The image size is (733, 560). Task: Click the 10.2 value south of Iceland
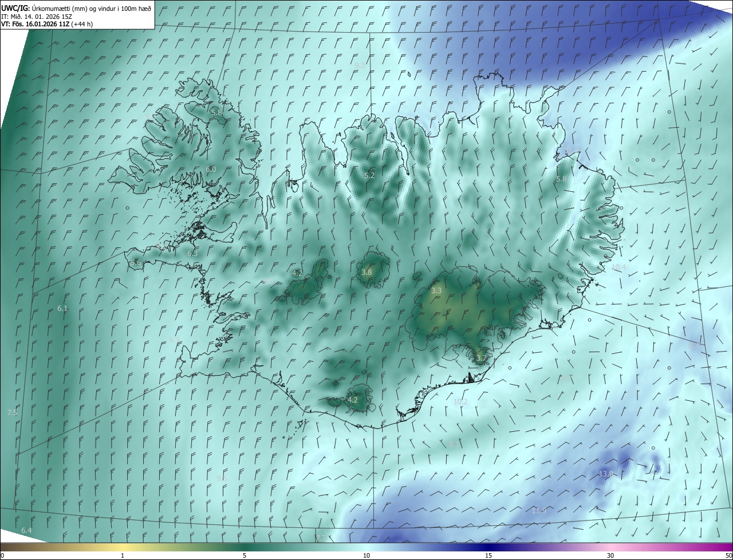460,401
